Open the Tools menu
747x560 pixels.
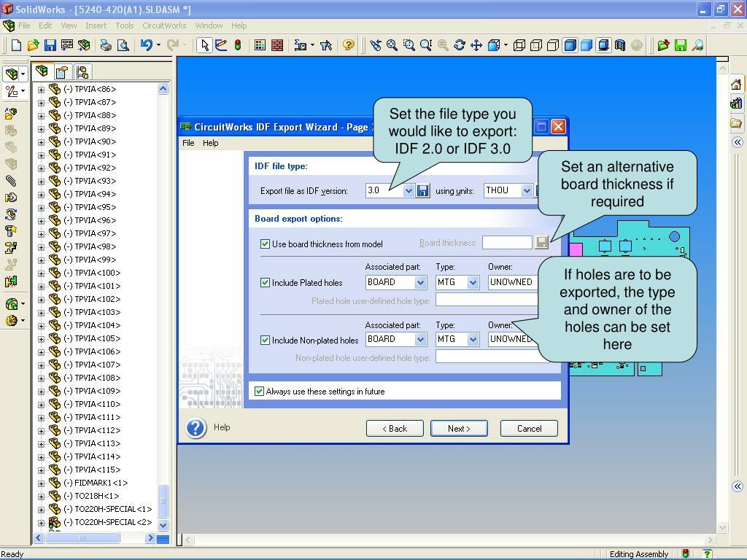coord(124,26)
